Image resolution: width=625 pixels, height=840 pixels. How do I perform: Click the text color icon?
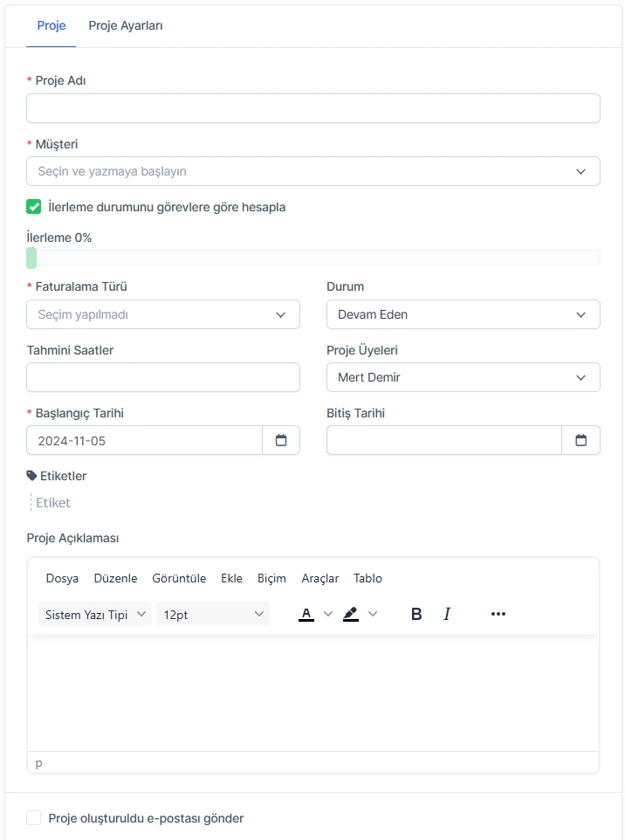306,614
